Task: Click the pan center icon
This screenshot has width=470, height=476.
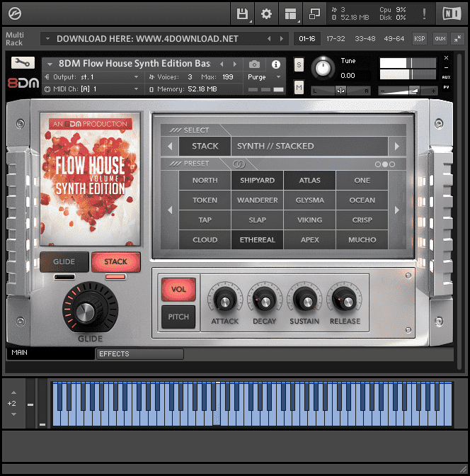Action: 340,91
